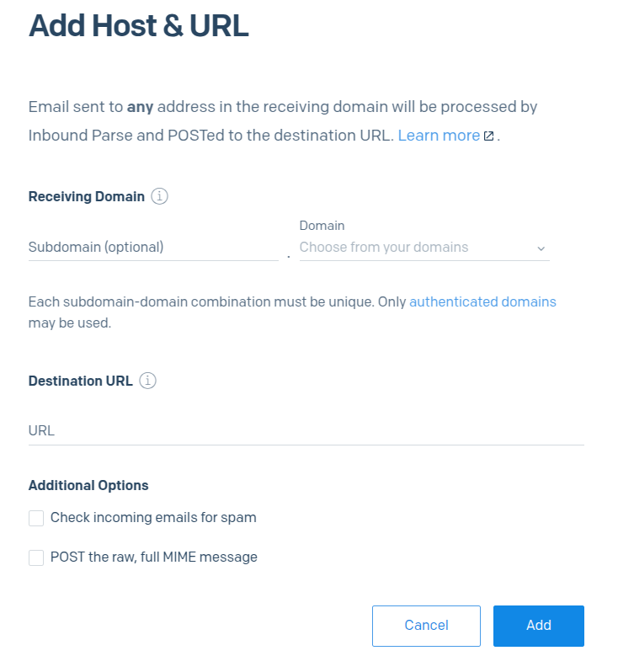Click the "Receiving Domain" section label
The height and width of the screenshot is (672, 618).
coord(87,196)
